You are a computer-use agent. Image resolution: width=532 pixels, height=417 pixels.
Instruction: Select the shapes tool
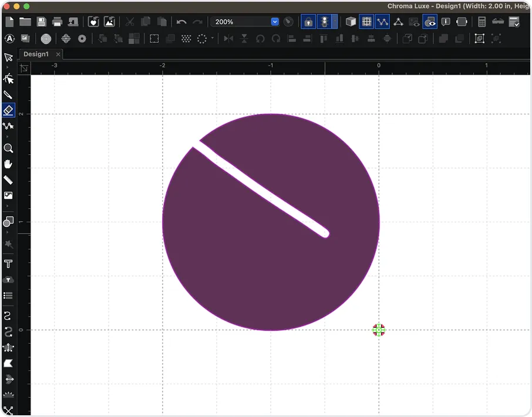tap(8, 222)
